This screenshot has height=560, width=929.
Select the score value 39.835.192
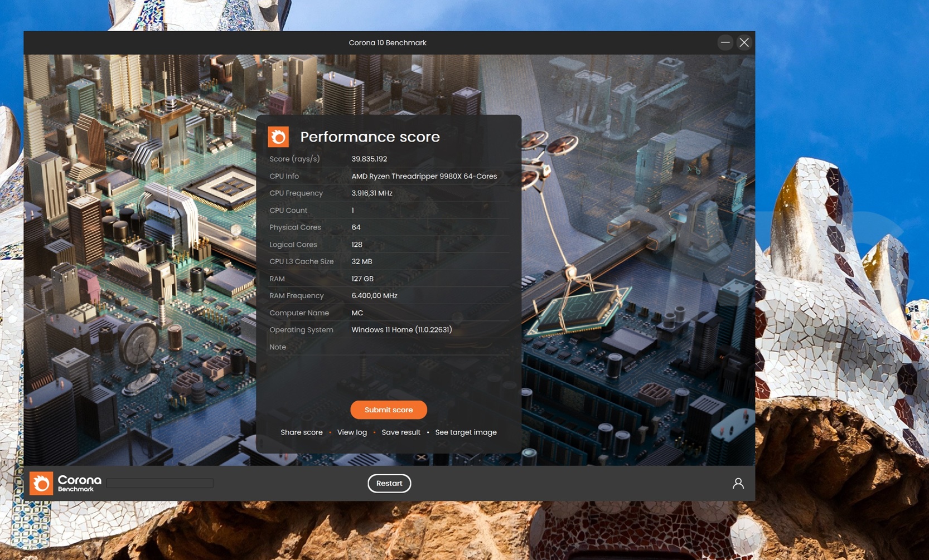(369, 159)
